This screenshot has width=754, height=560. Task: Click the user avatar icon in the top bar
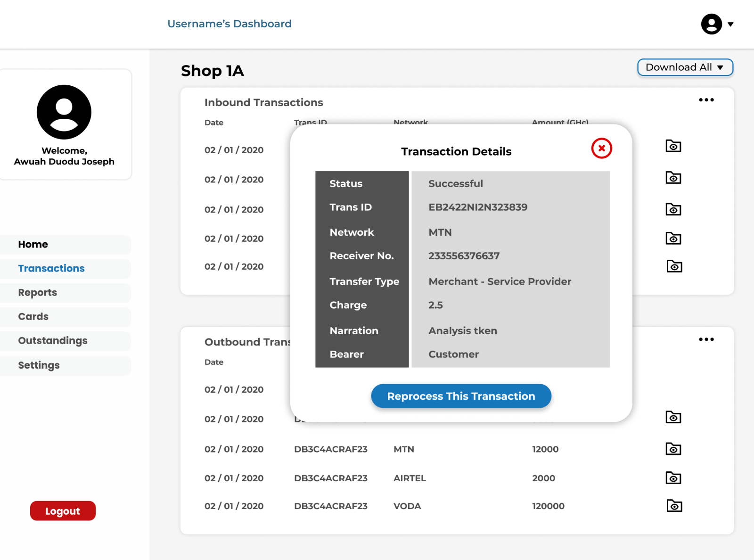[x=711, y=25]
